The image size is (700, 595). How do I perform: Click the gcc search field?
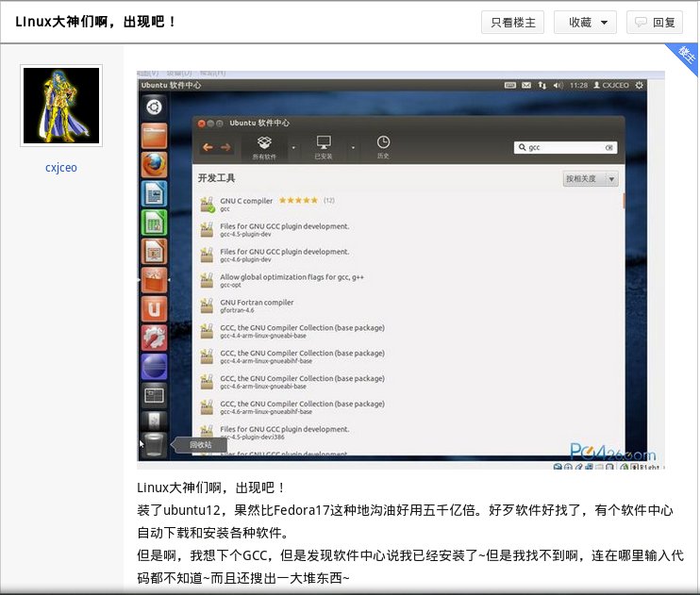point(564,148)
